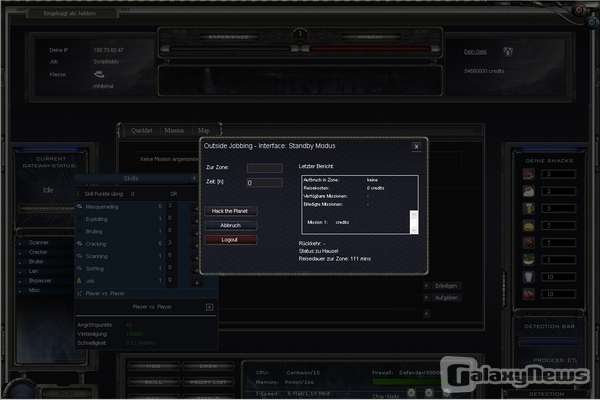Click the Skills panel header

[x=136, y=179]
